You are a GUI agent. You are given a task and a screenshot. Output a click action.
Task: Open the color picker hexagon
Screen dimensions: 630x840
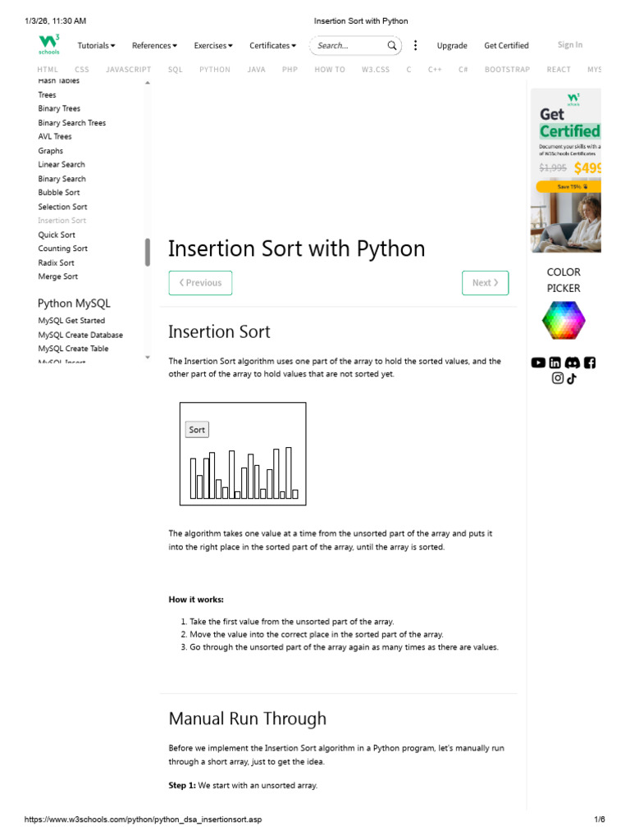(x=564, y=321)
